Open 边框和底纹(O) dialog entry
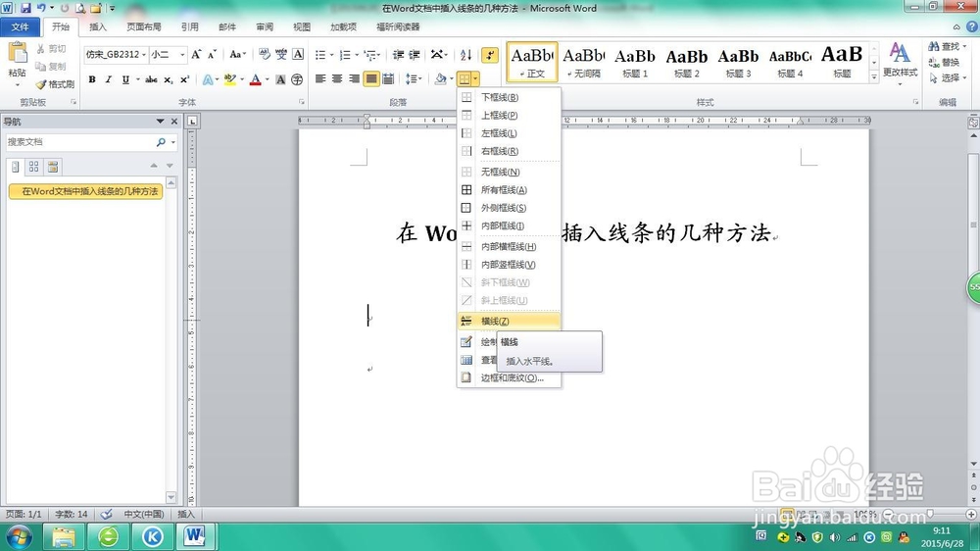Viewport: 980px width, 551px height. [x=509, y=377]
